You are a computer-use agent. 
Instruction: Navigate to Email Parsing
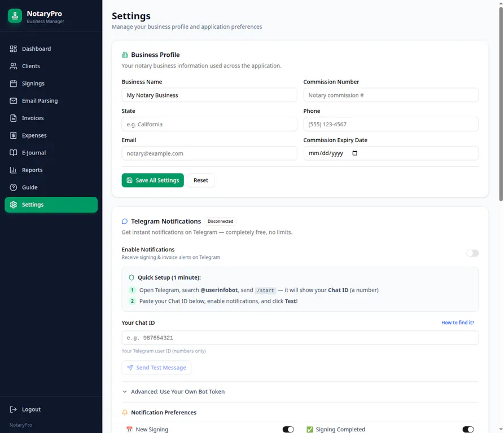coord(51,101)
